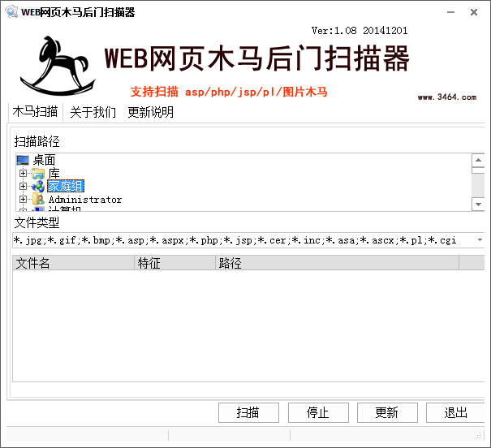Click the 家庭组 homegroup icon
Image resolution: width=491 pixels, height=448 pixels.
point(38,186)
